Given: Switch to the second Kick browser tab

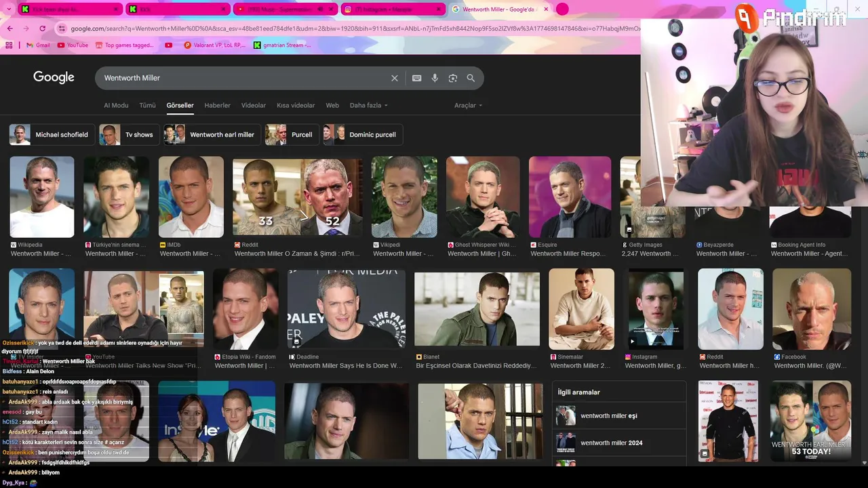Looking at the screenshot, I should point(178,9).
